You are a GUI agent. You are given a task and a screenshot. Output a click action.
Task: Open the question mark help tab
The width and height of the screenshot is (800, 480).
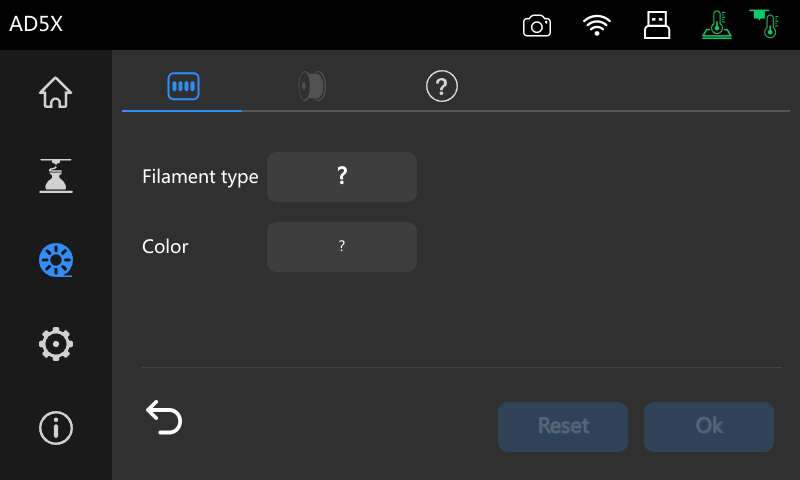point(442,86)
